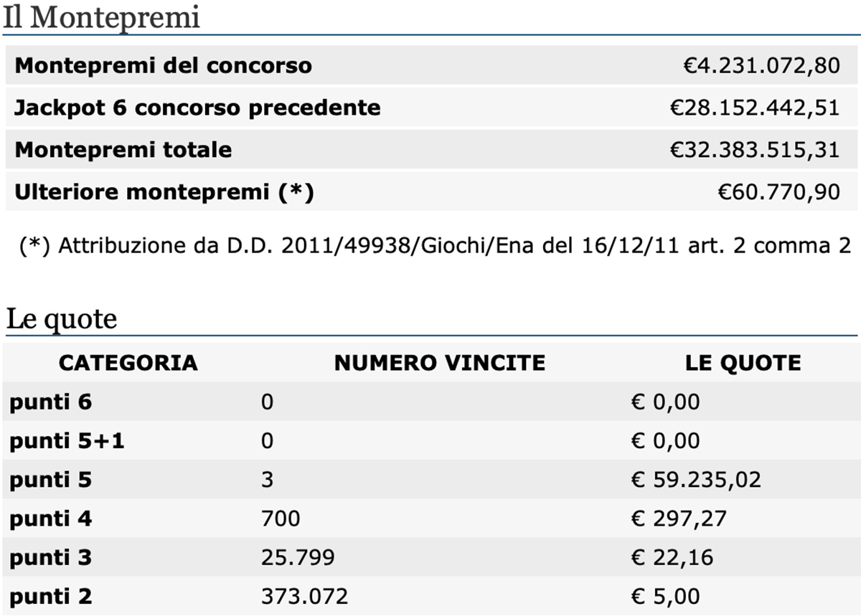Click the €32.383.515,31 total value

(x=755, y=150)
